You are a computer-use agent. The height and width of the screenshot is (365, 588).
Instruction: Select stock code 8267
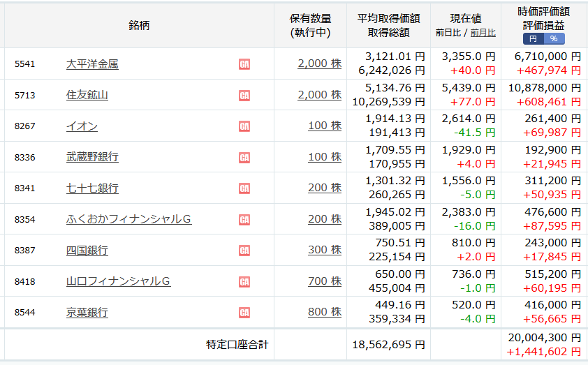click(x=24, y=126)
